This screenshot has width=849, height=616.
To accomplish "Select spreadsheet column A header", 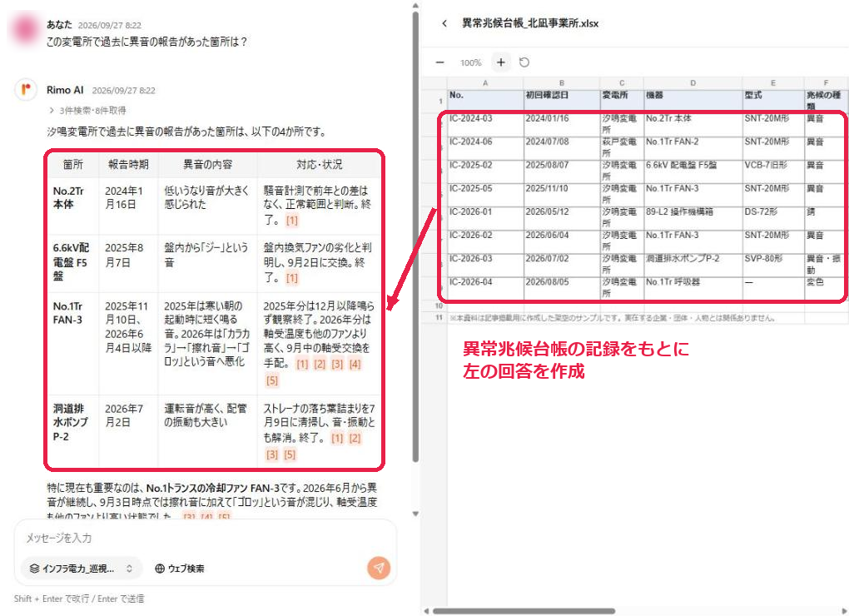I will coord(485,83).
